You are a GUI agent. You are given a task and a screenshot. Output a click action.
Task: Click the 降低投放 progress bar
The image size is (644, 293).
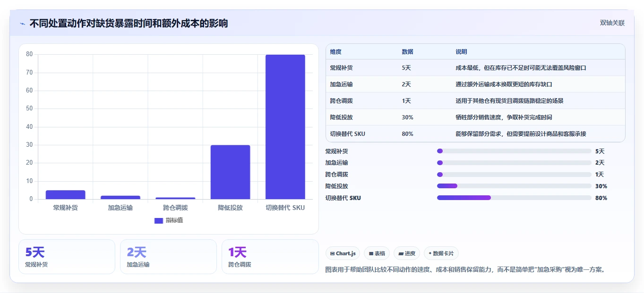click(514, 186)
